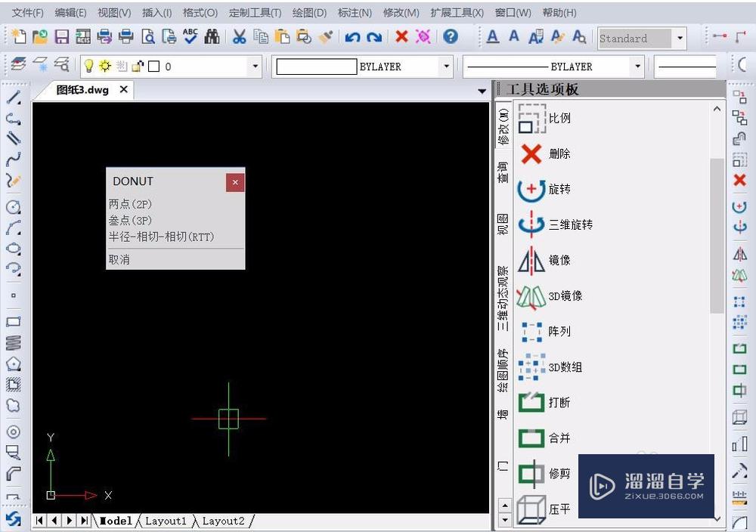Select the Donut tool in left toolbar
756x532 pixels.
[x=14, y=431]
